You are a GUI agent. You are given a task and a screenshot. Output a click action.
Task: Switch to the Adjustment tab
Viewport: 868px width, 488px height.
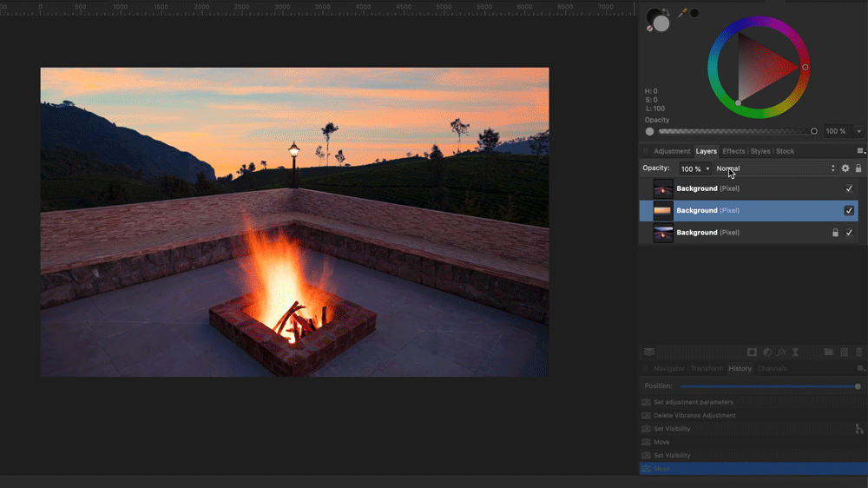(x=672, y=151)
